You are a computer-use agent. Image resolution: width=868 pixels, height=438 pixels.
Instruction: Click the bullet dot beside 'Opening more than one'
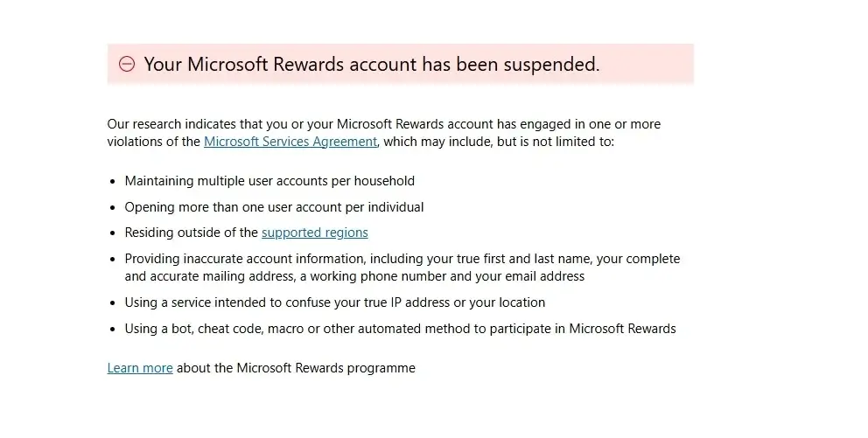pyautogui.click(x=113, y=208)
